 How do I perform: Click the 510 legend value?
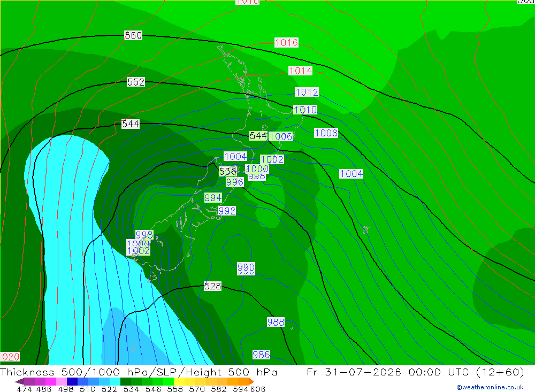[x=87, y=389]
